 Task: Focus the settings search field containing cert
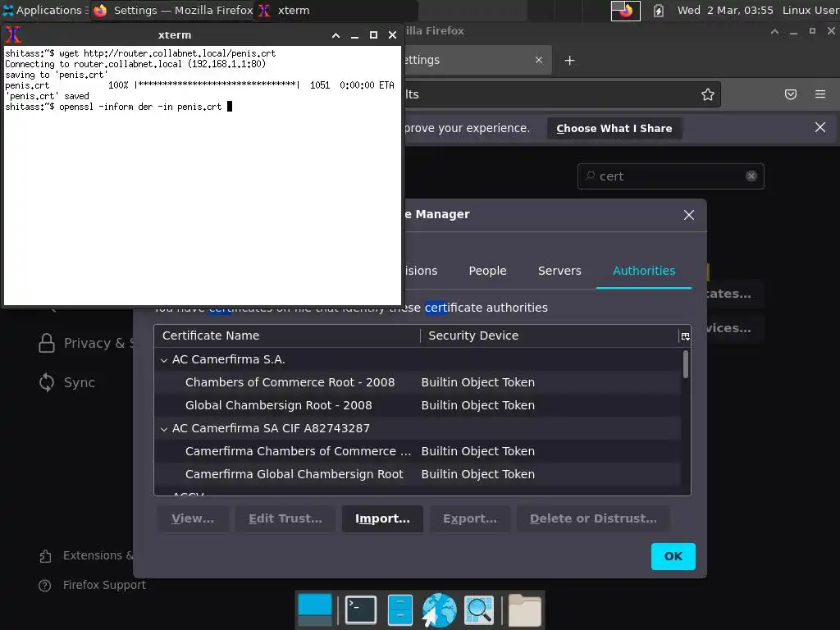[x=671, y=176]
